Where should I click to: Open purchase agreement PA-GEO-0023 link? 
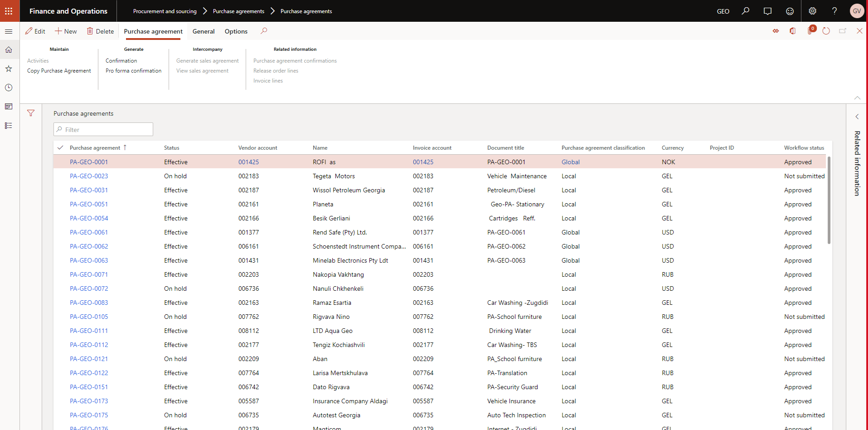[x=89, y=176]
